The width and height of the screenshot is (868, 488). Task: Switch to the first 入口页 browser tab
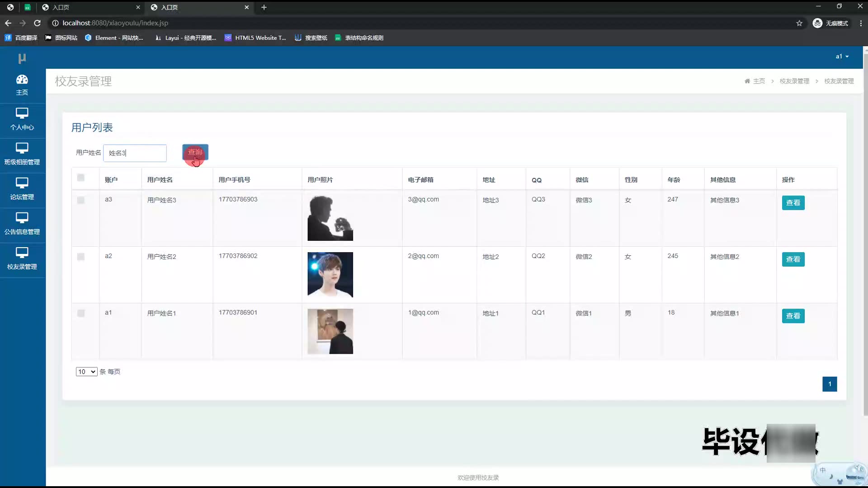point(90,7)
